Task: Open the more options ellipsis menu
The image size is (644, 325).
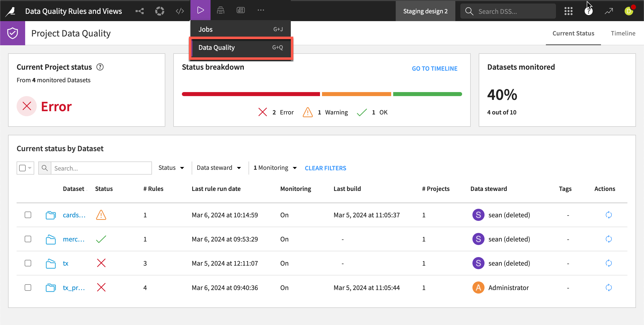Action: 261,10
